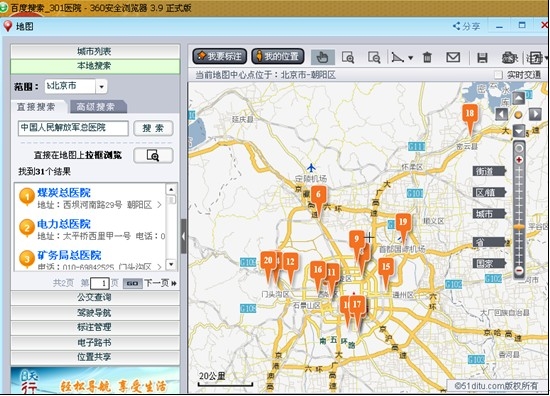Select the hand pan tool
550x396 pixels.
coord(322,57)
